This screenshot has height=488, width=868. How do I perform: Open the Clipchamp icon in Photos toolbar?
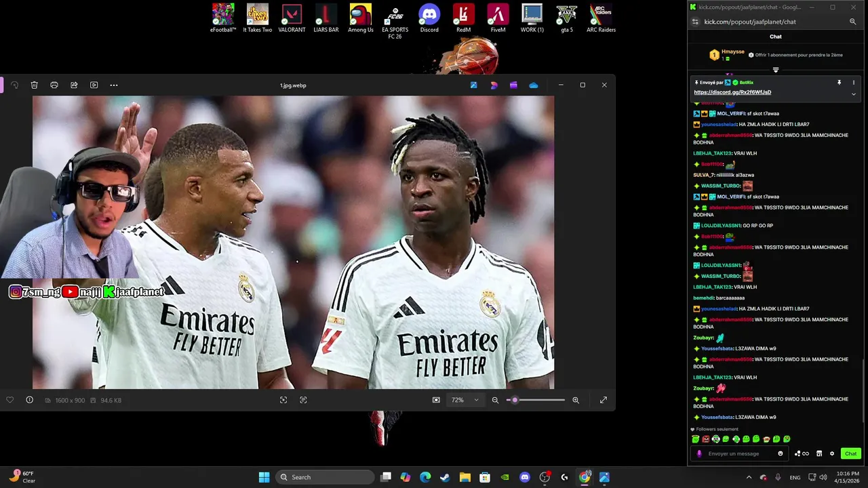tap(513, 85)
